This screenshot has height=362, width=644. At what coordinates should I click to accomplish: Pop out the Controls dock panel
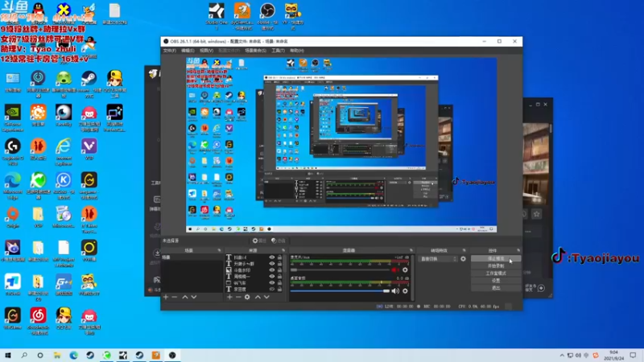(518, 250)
